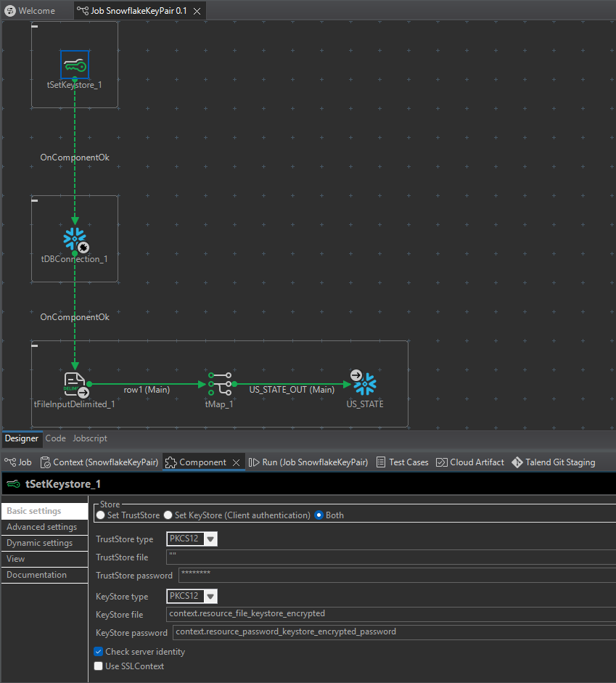Viewport: 616px width, 683px height.
Task: Open the KeyStore type PKCS12 dropdown
Action: point(210,596)
